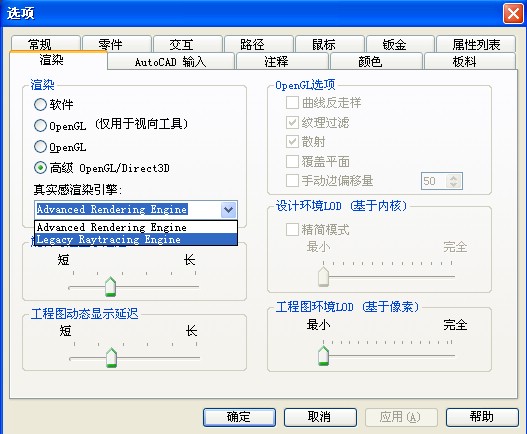Click the 工程图动态显示延迟 slider thumb
The image size is (527, 434).
[x=111, y=358]
